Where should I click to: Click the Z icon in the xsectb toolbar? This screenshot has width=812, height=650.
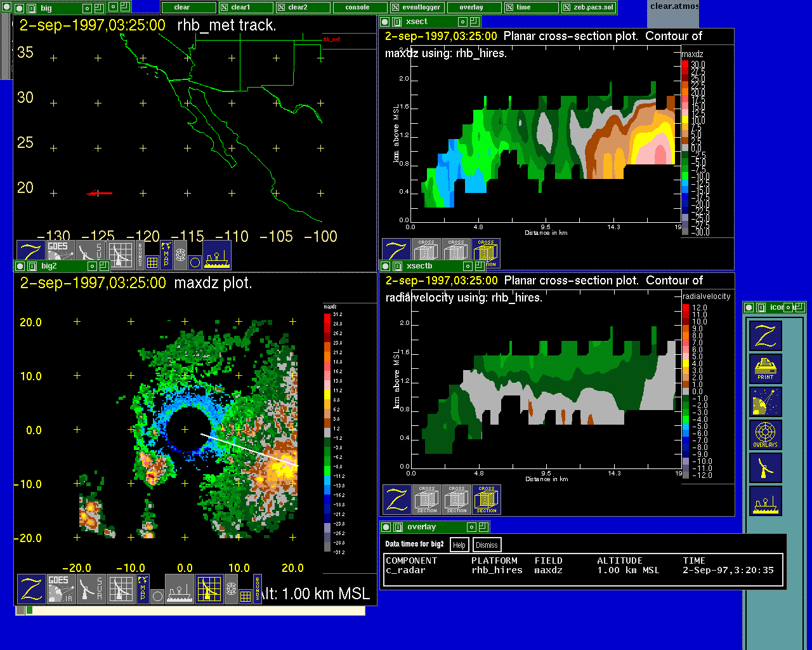pyautogui.click(x=397, y=500)
